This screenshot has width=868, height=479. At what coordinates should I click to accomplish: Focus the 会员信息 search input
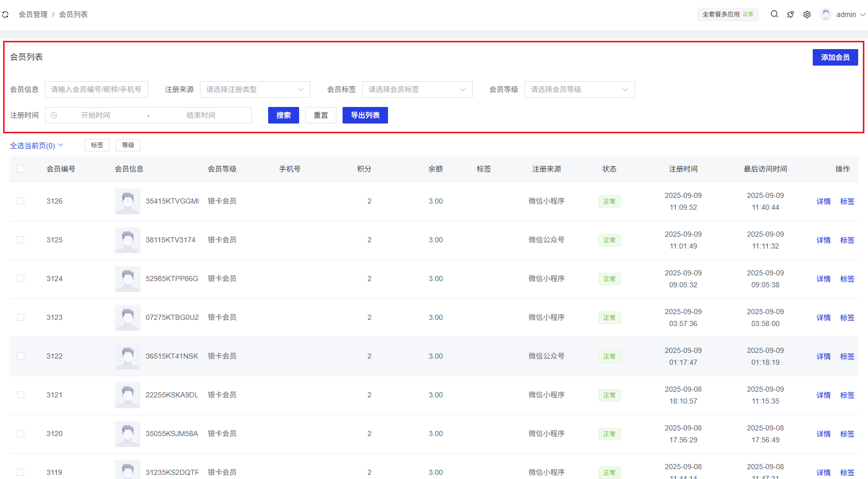tap(97, 89)
